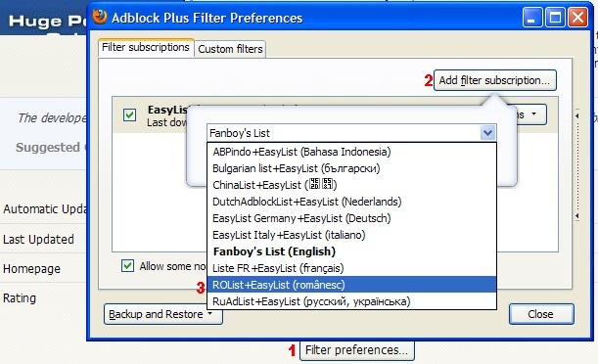Click the Firefox icon in the title bar
The width and height of the screenshot is (598, 364).
click(x=100, y=18)
